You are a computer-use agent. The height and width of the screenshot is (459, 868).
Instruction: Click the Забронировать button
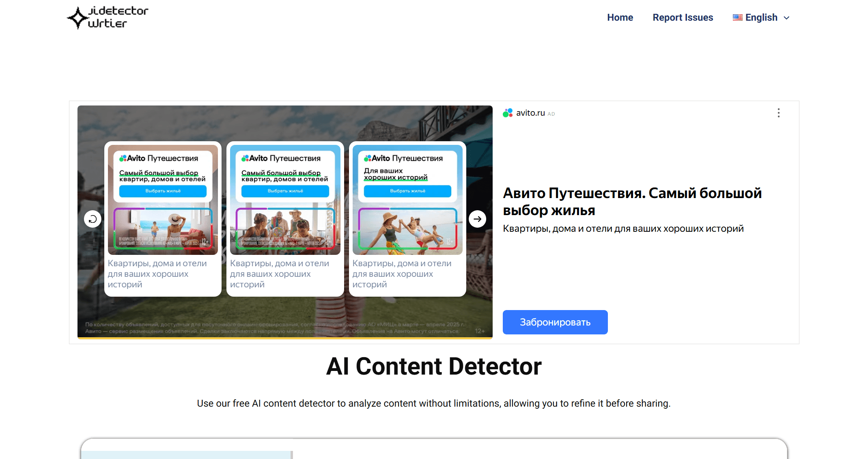tap(555, 322)
